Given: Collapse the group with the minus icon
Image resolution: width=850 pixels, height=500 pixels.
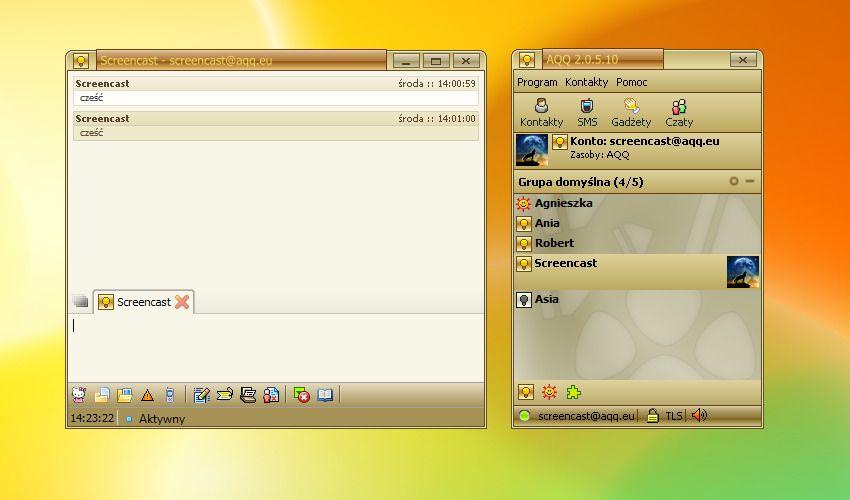Looking at the screenshot, I should click(x=750, y=181).
